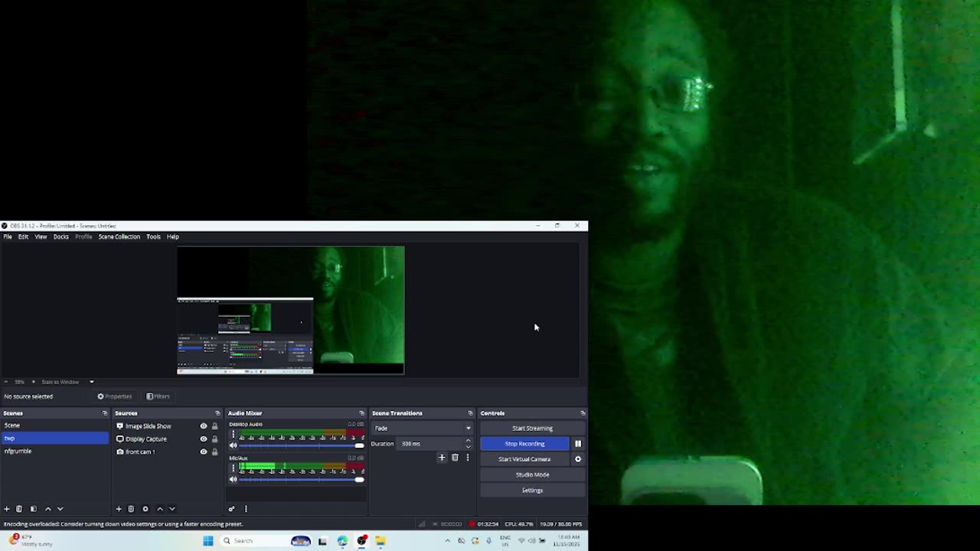Select the nfgrumble scene

(x=55, y=452)
